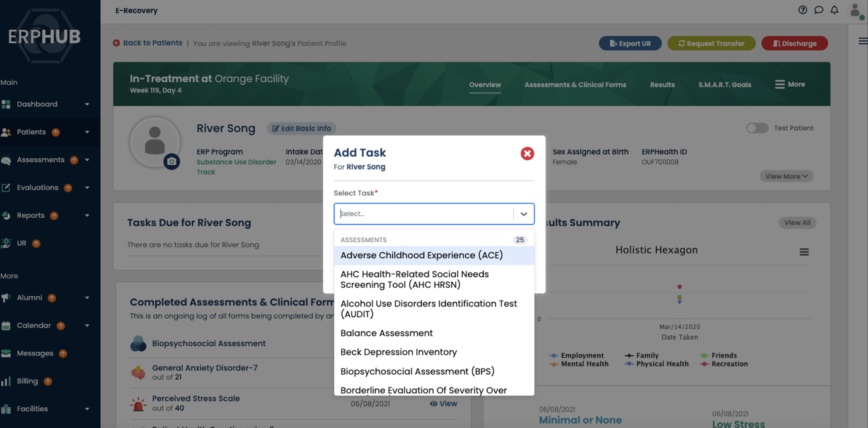Expand the Dashboard sidebar menu arrow

click(x=87, y=104)
